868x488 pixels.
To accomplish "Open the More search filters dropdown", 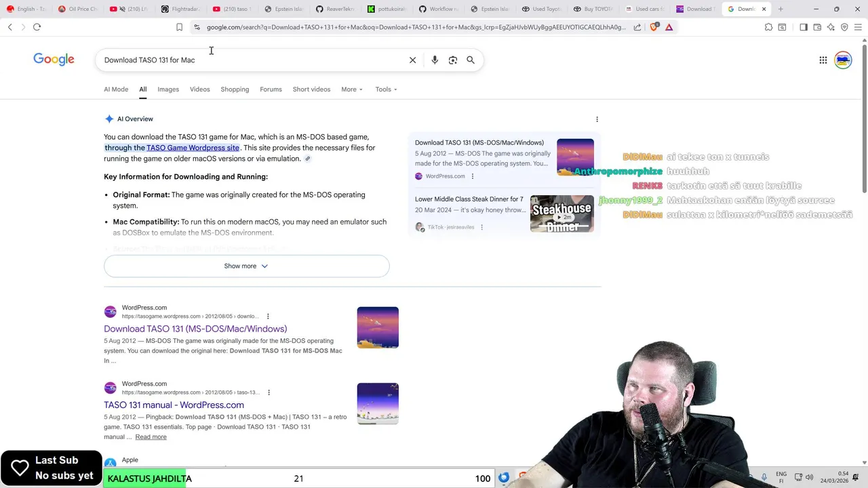I will tap(352, 89).
